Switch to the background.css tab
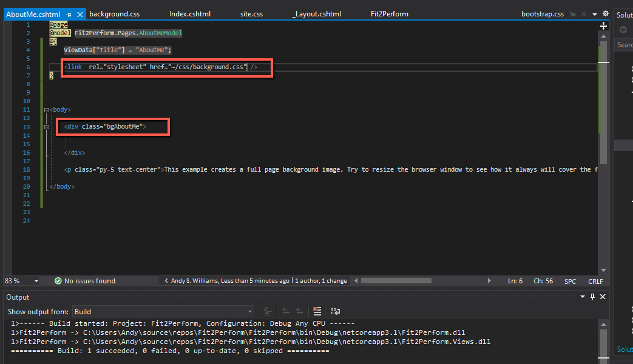 click(x=115, y=14)
